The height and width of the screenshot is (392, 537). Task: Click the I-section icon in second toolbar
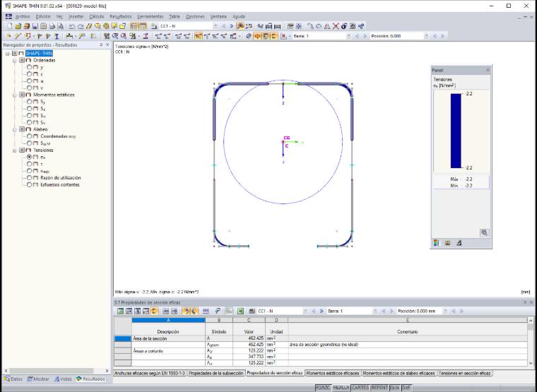click(57, 36)
